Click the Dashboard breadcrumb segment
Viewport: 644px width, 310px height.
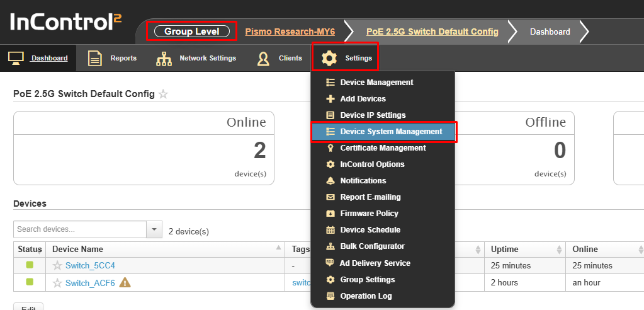(550, 32)
